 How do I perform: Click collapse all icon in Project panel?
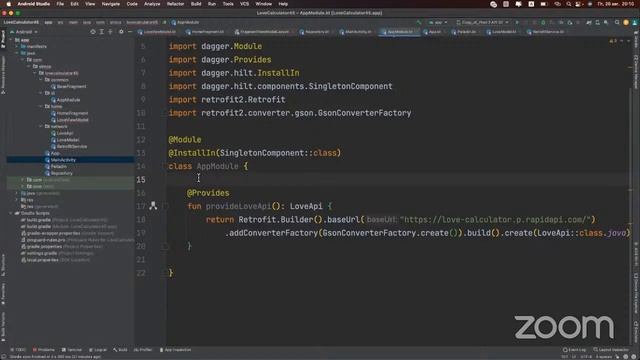click(110, 32)
